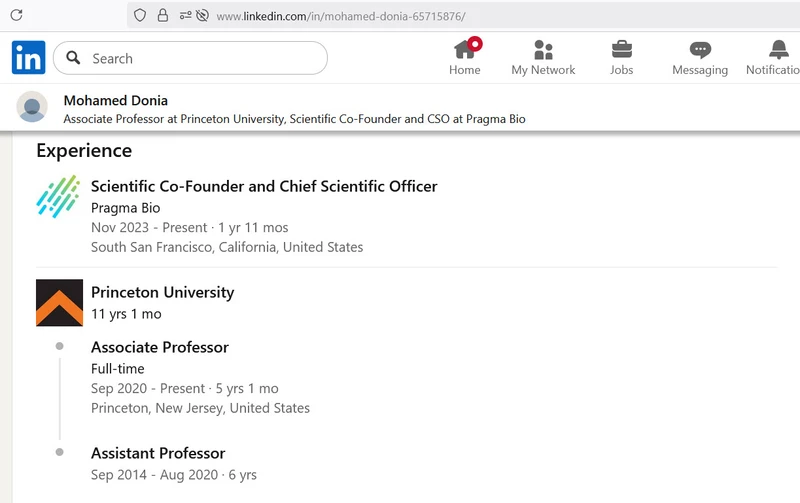Click the red notification badge on Home

point(475,44)
